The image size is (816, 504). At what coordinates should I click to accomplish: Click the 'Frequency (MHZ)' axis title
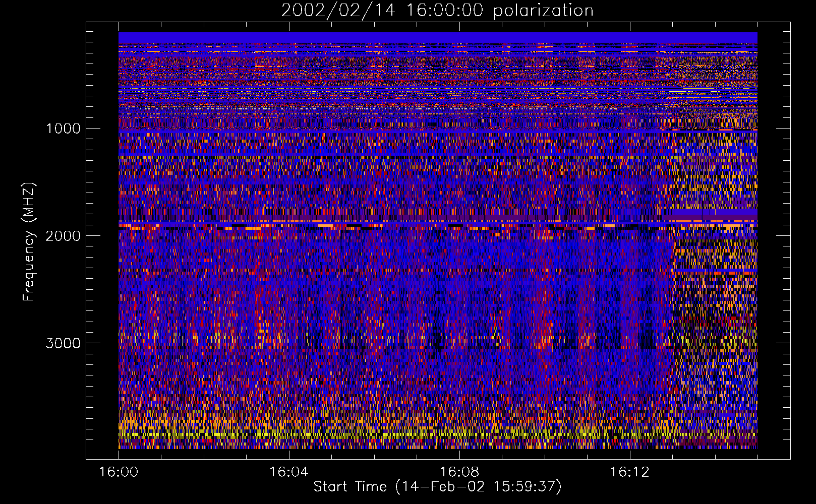point(29,242)
